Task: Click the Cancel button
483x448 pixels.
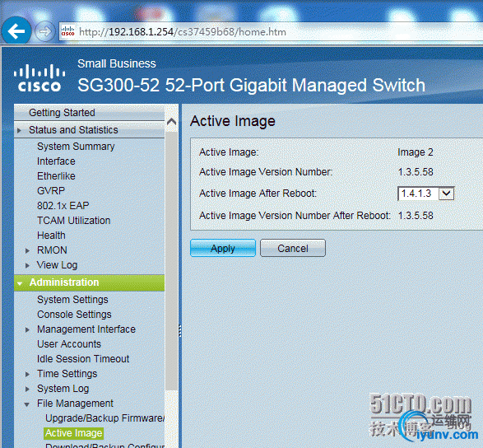Action: [293, 248]
